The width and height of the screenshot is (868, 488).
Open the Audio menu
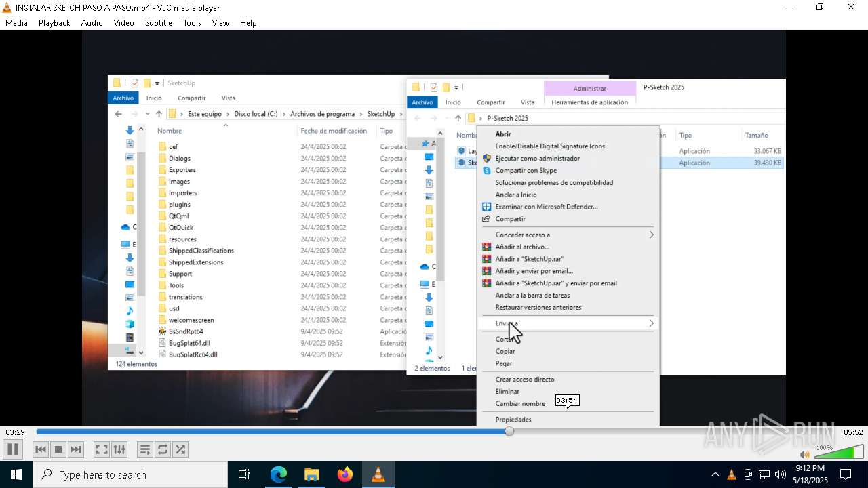point(92,22)
